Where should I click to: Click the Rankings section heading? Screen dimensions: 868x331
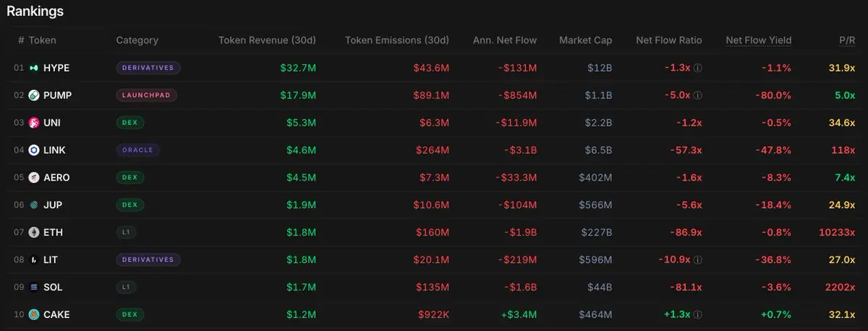pos(35,11)
